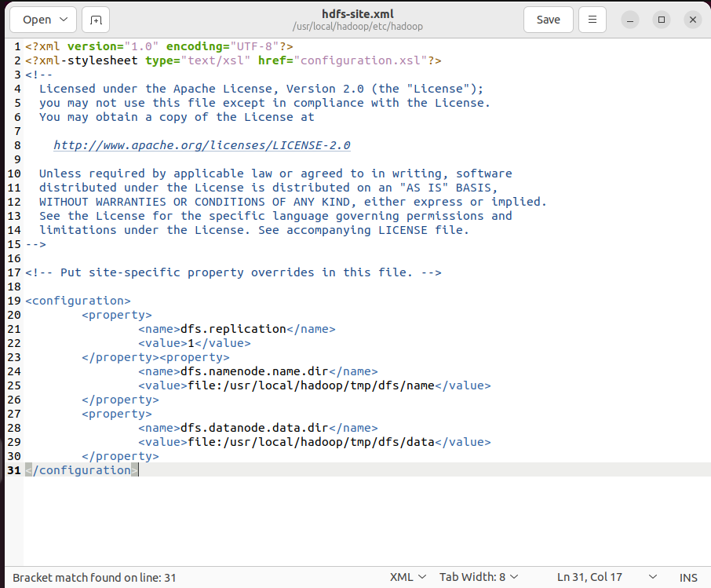Click the xml-stylesheet configuration.xsl line
Screen dimensions: 711x588
pyautogui.click(x=233, y=60)
